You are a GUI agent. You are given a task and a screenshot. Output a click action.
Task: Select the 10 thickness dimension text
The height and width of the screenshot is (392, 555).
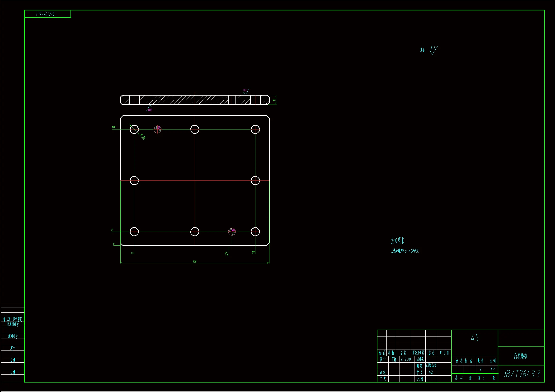[x=274, y=100]
